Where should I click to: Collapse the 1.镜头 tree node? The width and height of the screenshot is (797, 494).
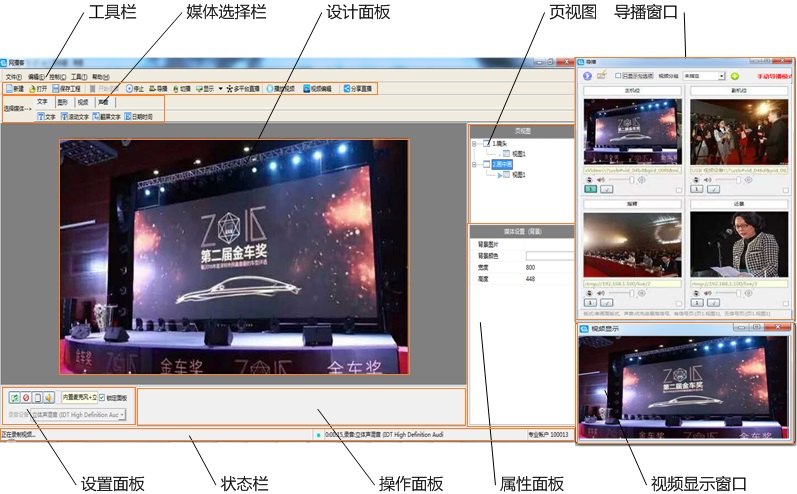474,144
